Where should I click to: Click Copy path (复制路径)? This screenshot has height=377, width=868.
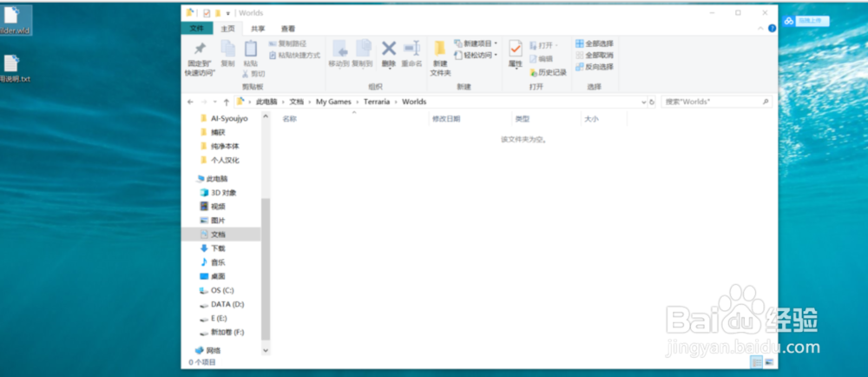pos(287,43)
